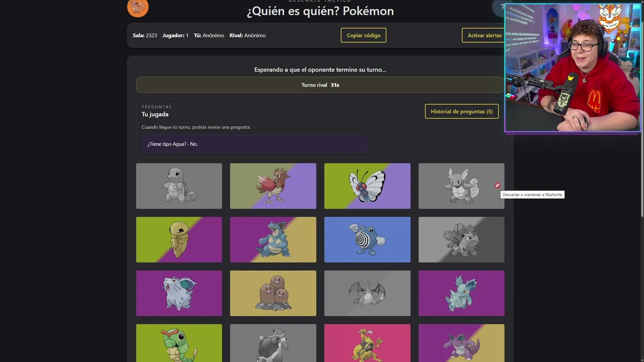Click the 'Jugador: 1' label

[176, 36]
